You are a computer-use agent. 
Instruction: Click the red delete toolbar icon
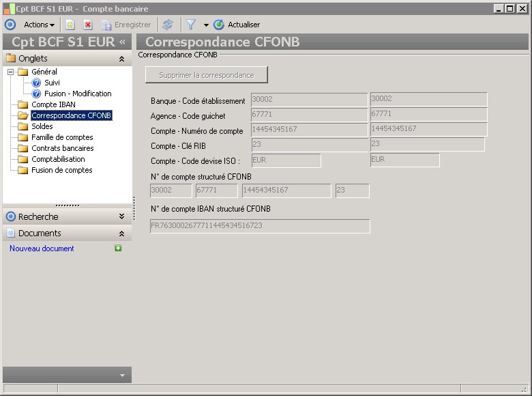(x=88, y=25)
